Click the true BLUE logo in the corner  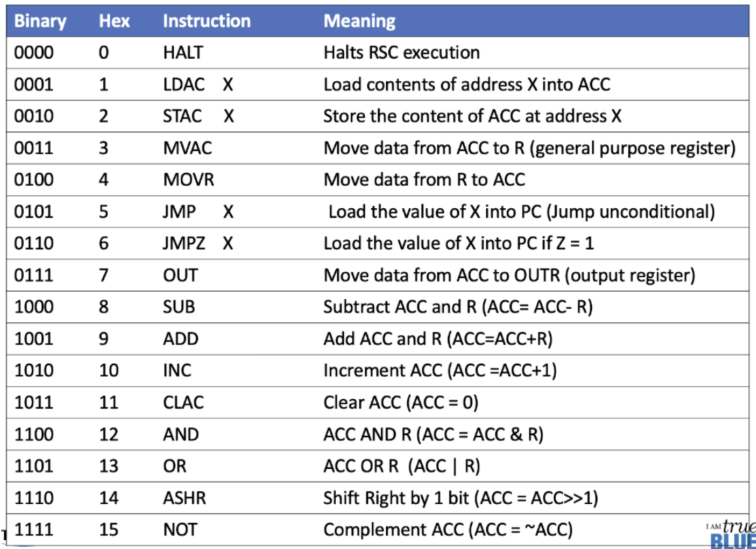pyautogui.click(x=736, y=534)
